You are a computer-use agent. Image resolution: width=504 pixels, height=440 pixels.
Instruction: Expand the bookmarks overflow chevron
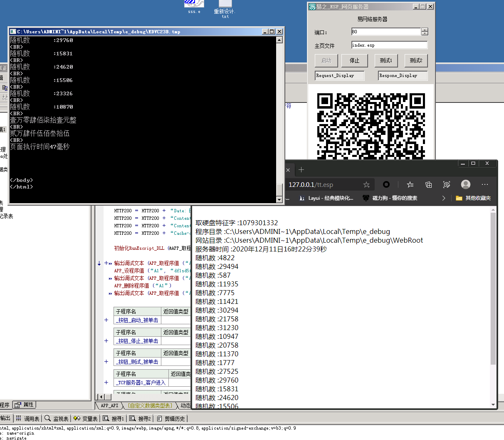click(x=444, y=198)
